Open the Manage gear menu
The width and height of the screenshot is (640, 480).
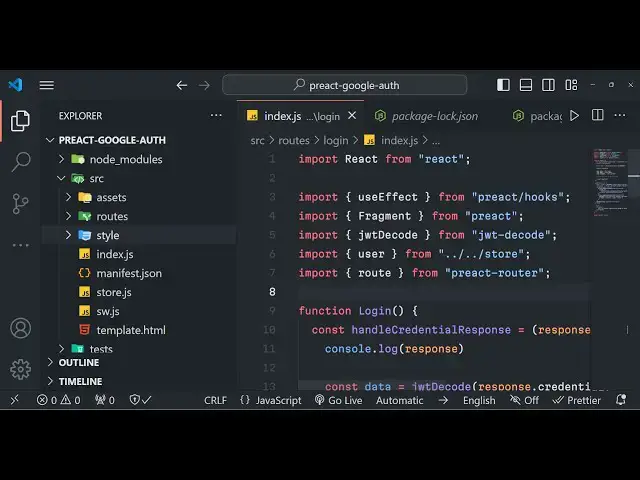20,369
